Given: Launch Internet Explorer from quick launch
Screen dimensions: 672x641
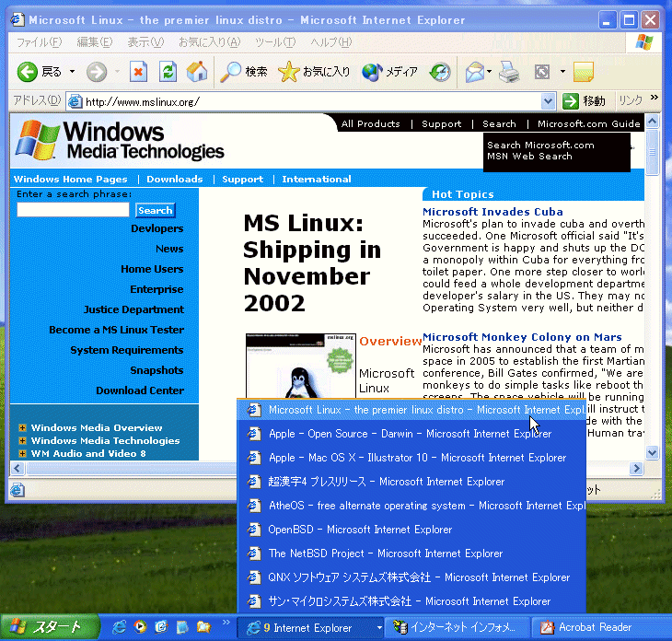Looking at the screenshot, I should pyautogui.click(x=119, y=627).
